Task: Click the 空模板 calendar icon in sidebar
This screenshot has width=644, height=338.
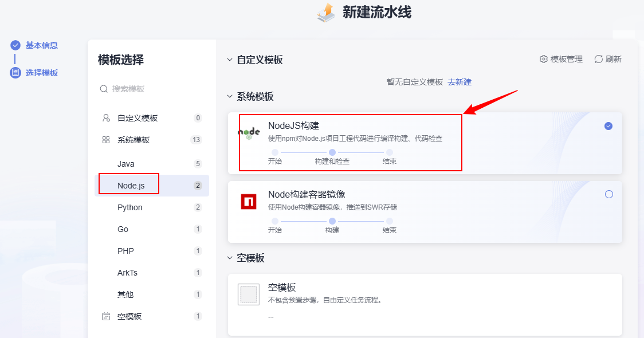Action: point(106,316)
